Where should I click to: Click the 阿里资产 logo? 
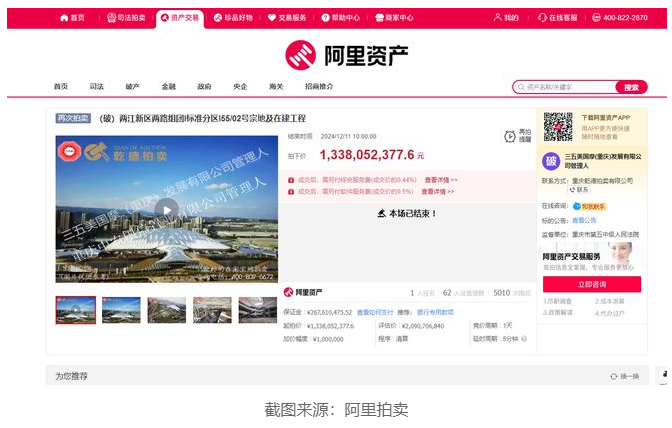point(346,55)
